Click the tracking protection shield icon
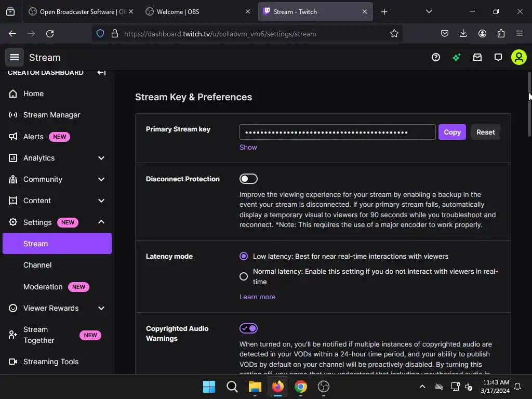This screenshot has height=399, width=532. [x=100, y=34]
